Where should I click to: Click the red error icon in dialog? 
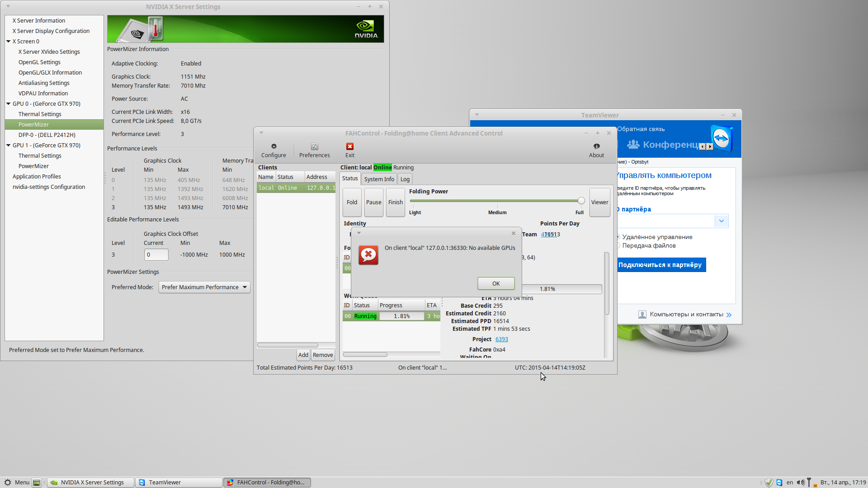click(368, 255)
